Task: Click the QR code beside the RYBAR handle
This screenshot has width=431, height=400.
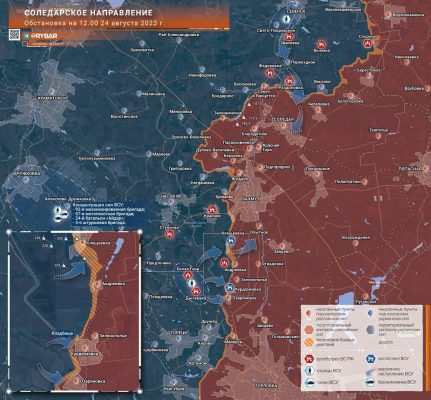Action: pos(14,34)
